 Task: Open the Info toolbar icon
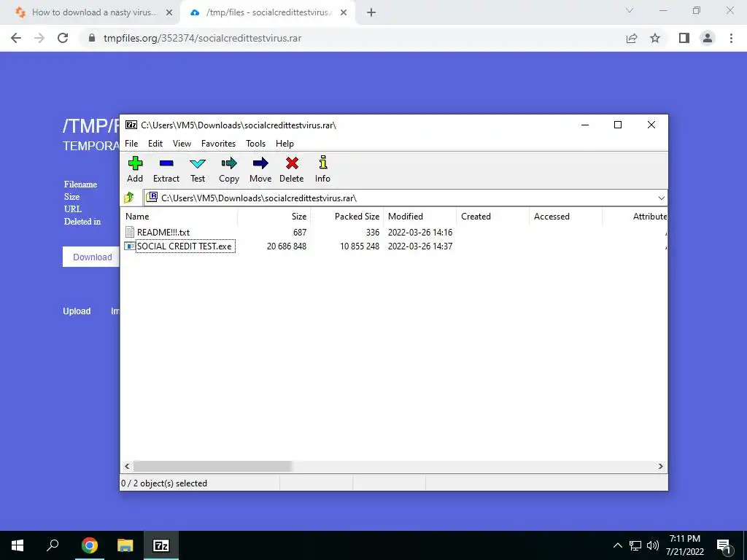click(x=323, y=162)
